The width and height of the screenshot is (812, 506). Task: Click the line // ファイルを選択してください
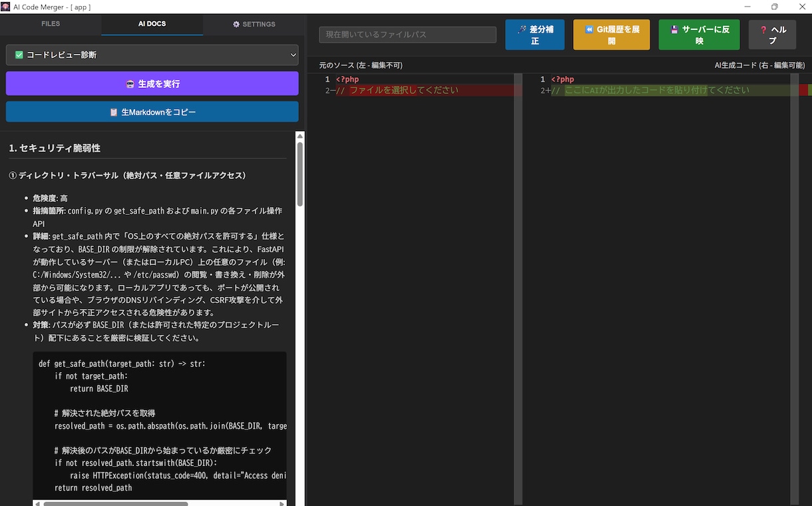(x=397, y=90)
